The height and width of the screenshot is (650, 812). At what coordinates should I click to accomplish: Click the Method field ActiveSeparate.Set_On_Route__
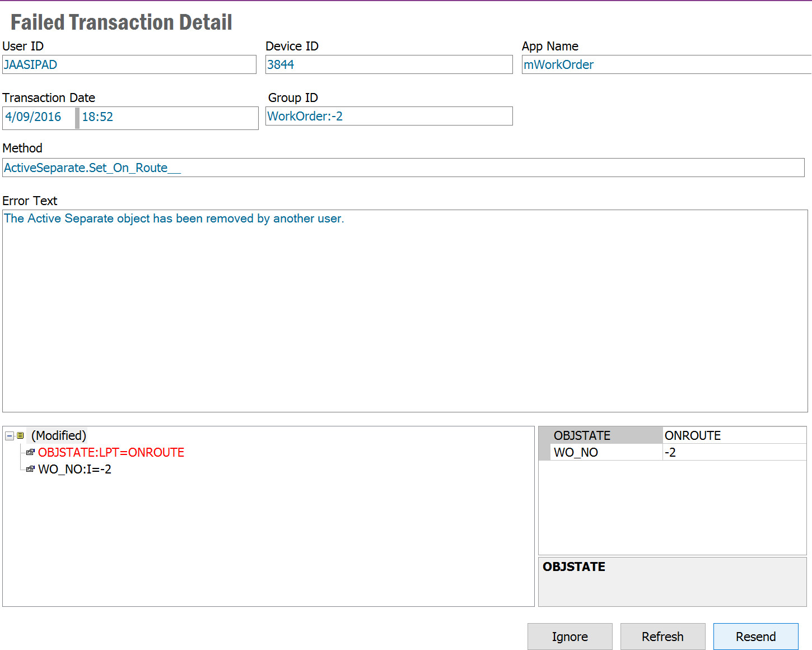click(403, 168)
